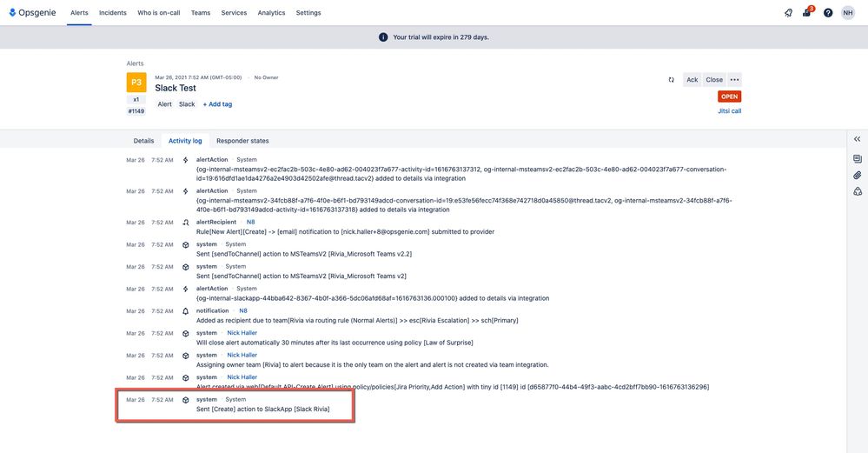Viewport: 868px width, 453px height.
Task: Click Nick Haller in auto-close policy entry
Action: (x=242, y=333)
